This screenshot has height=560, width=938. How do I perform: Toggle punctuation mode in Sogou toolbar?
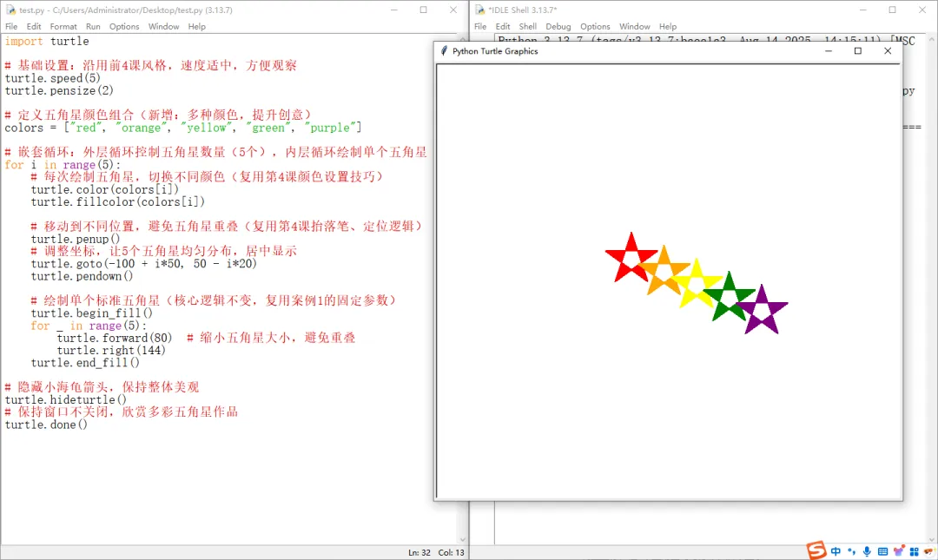(852, 551)
